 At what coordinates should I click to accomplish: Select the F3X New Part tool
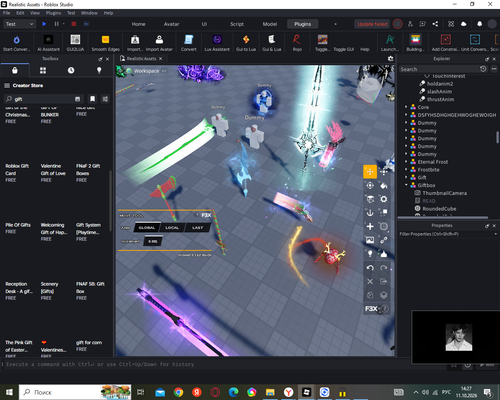(x=370, y=226)
